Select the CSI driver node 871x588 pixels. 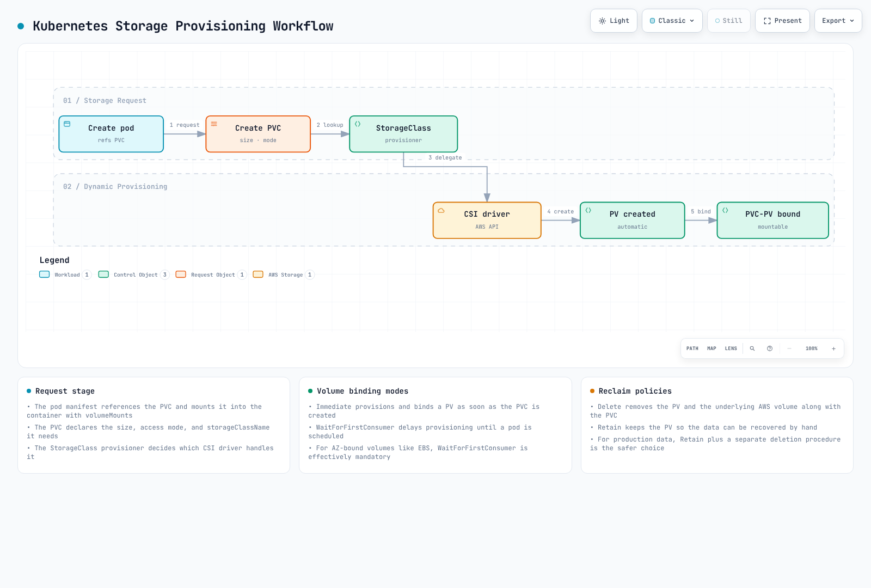(487, 220)
